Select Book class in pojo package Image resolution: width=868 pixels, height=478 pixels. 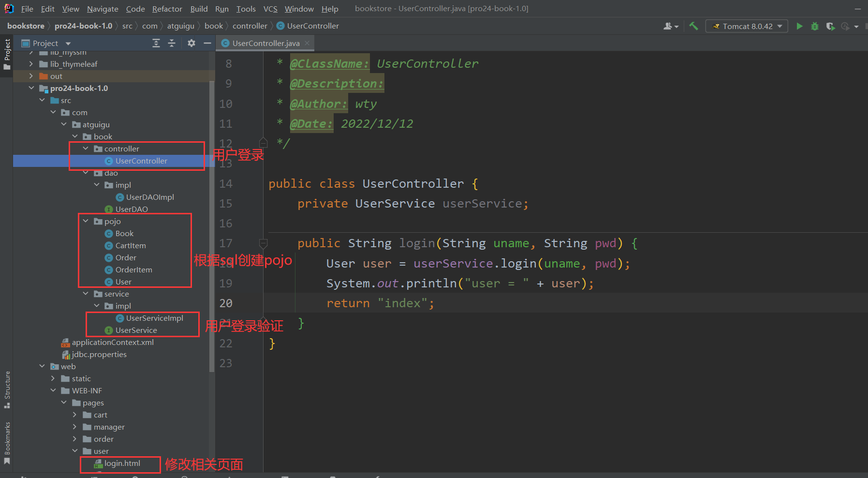pyautogui.click(x=124, y=233)
